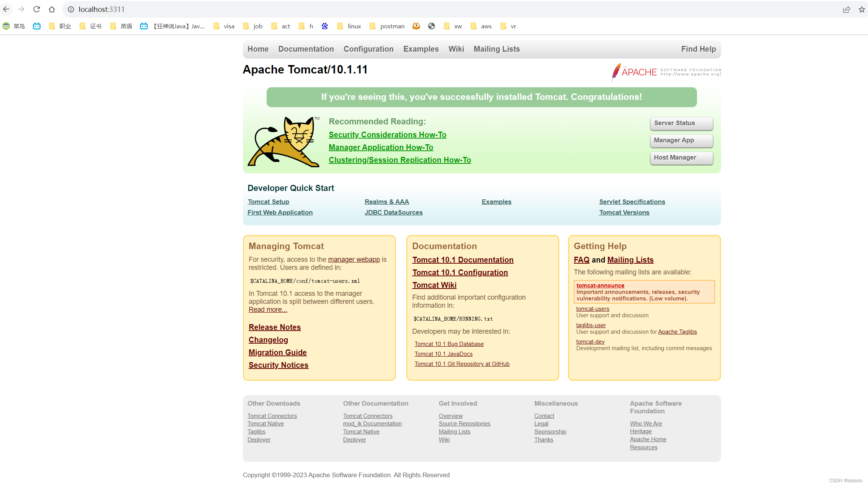Click the Server Status button
This screenshot has height=486, width=868.
pos(681,123)
